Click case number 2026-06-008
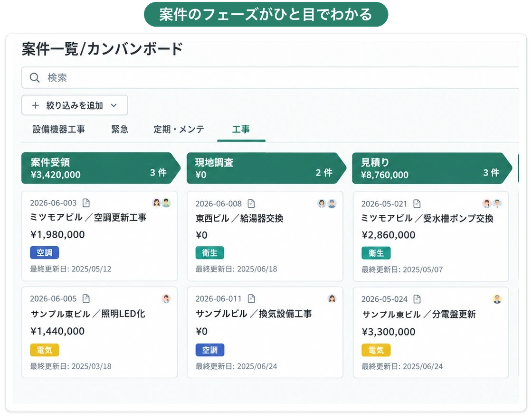 click(218, 204)
